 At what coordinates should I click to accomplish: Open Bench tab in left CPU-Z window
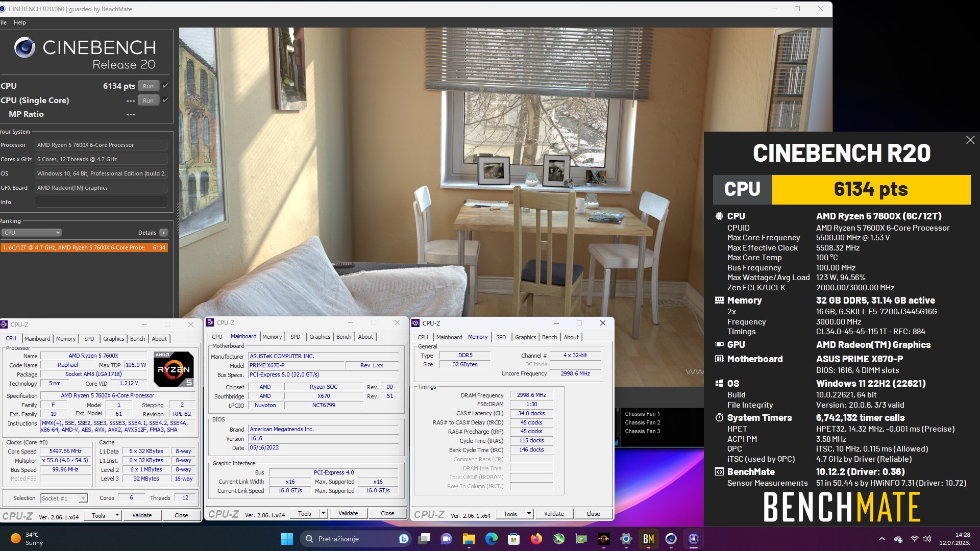pyautogui.click(x=137, y=339)
